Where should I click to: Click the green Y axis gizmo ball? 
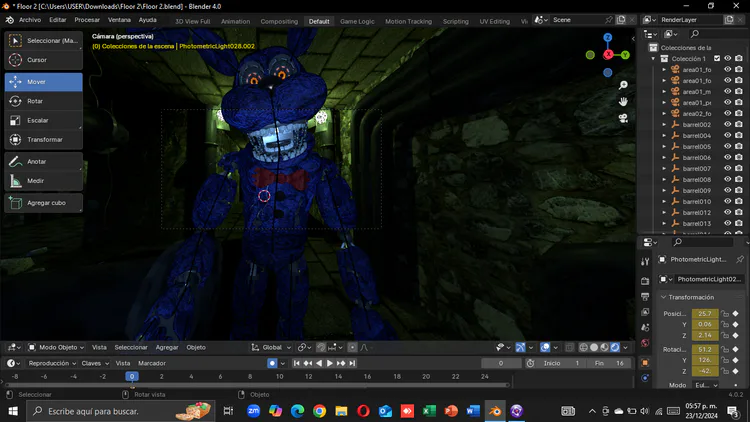[x=625, y=55]
